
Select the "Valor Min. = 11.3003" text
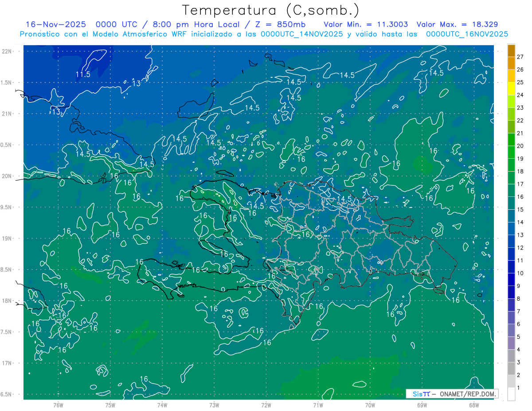[366, 24]
